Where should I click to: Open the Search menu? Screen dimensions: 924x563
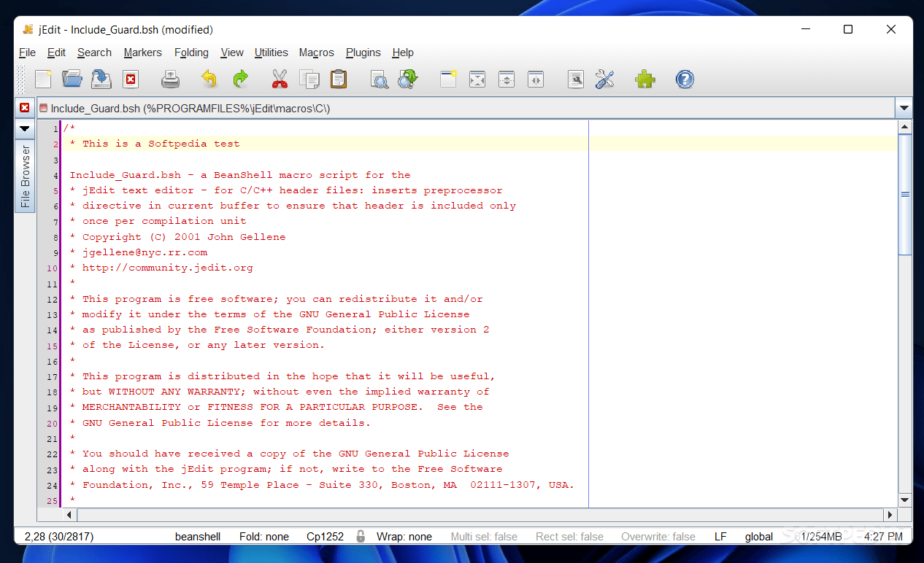coord(94,53)
